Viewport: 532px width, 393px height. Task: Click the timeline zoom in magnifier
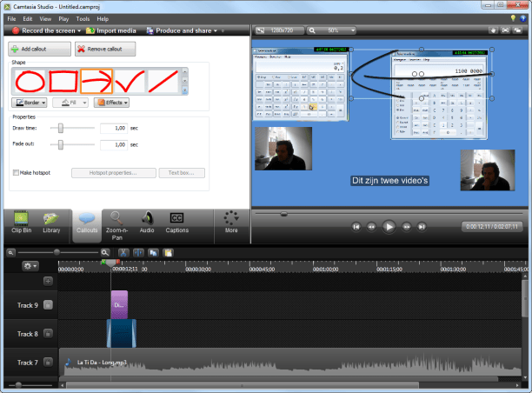coord(105,253)
